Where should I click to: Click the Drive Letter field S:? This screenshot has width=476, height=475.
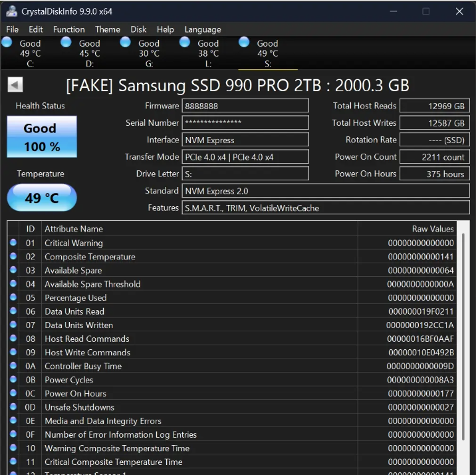(245, 174)
